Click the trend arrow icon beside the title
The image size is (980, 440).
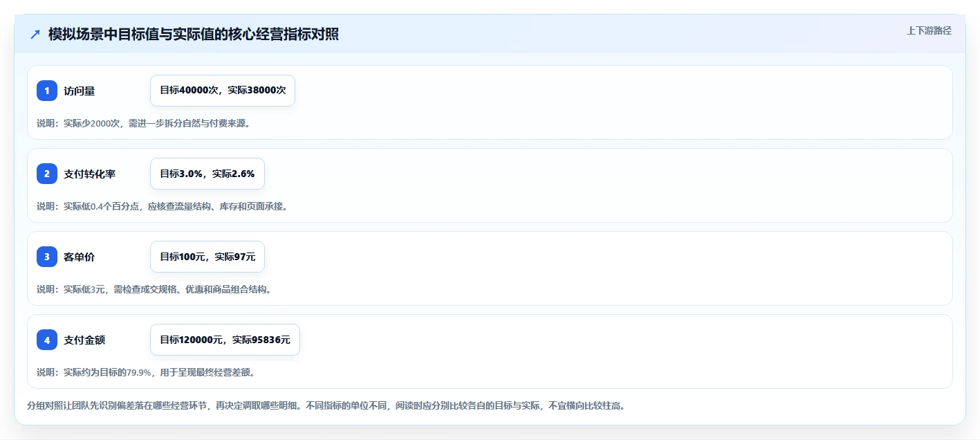[x=35, y=34]
